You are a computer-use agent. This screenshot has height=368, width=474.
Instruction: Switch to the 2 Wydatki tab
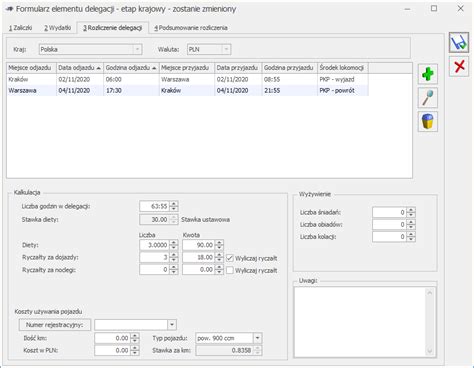57,28
